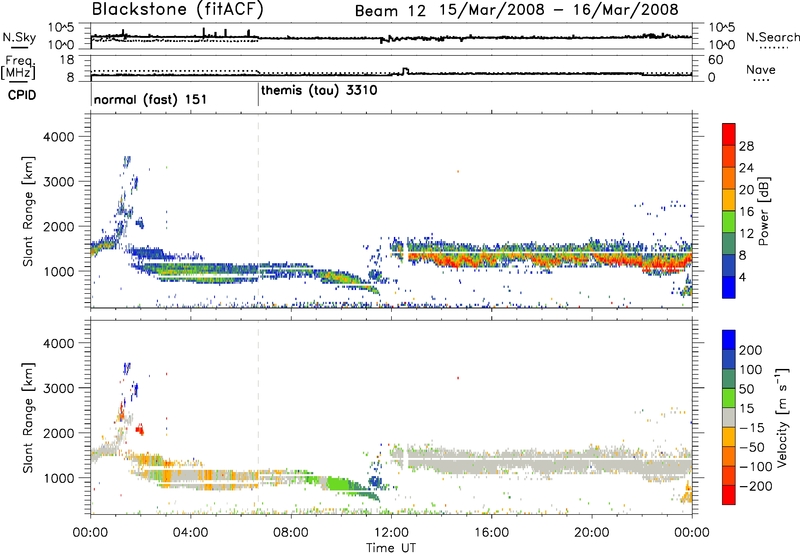Click the 'themis (tau) 3310' CPID label

tap(319, 91)
